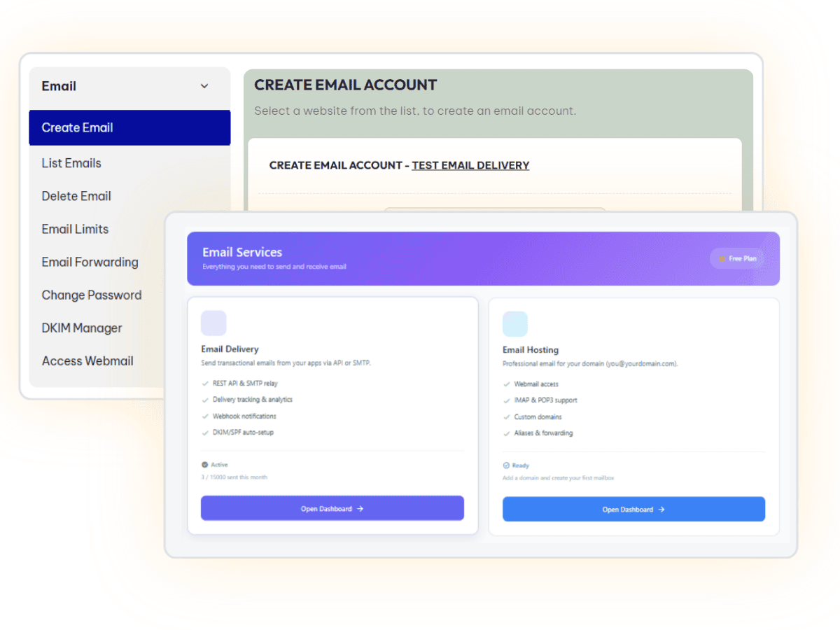Open DKIM Manager in the sidebar

tap(82, 328)
